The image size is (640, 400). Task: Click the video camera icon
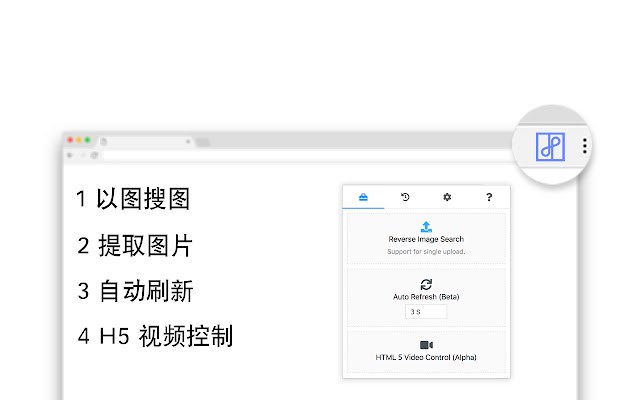pos(426,345)
